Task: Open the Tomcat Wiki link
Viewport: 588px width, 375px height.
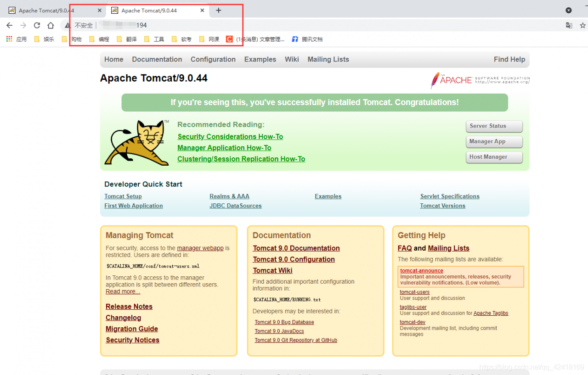Action: [x=272, y=270]
